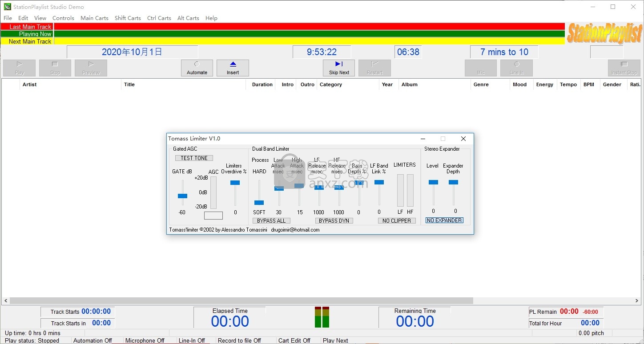
Task: Click the playlist horizontal scrollbar thumb
Action: [x=241, y=301]
